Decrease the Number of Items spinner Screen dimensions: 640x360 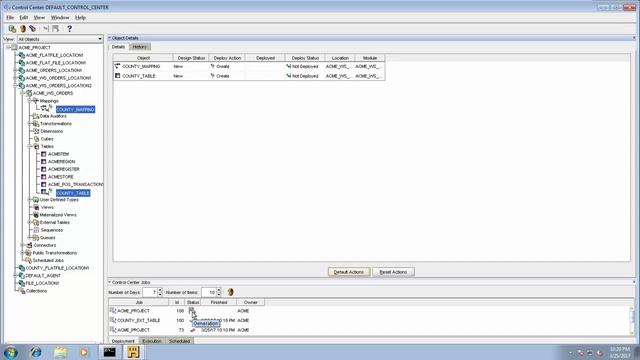coord(219,294)
